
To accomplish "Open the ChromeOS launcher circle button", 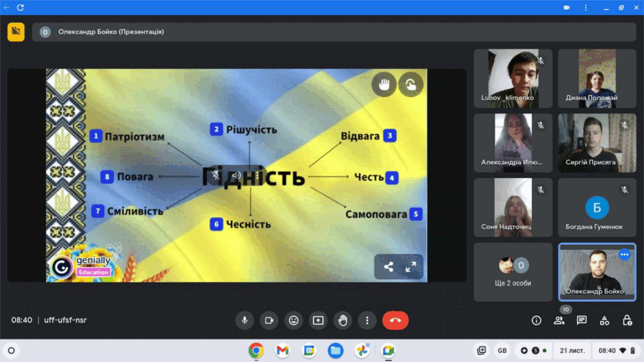I will 12,350.
